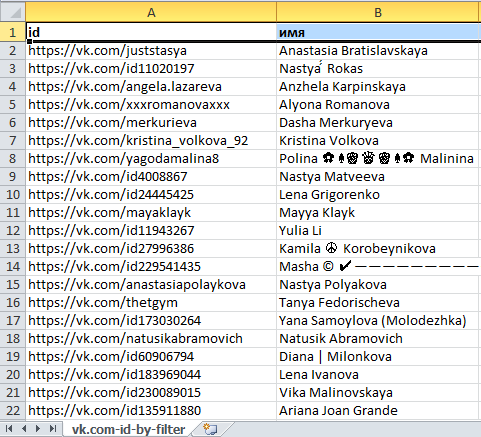481x437 pixels.
Task: Click the Anastasia Bratislavskaya name cell
Action: (378, 51)
